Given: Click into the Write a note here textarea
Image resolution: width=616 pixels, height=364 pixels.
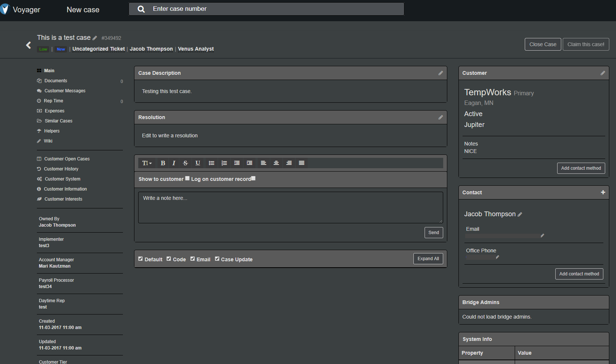Looking at the screenshot, I should [290, 207].
